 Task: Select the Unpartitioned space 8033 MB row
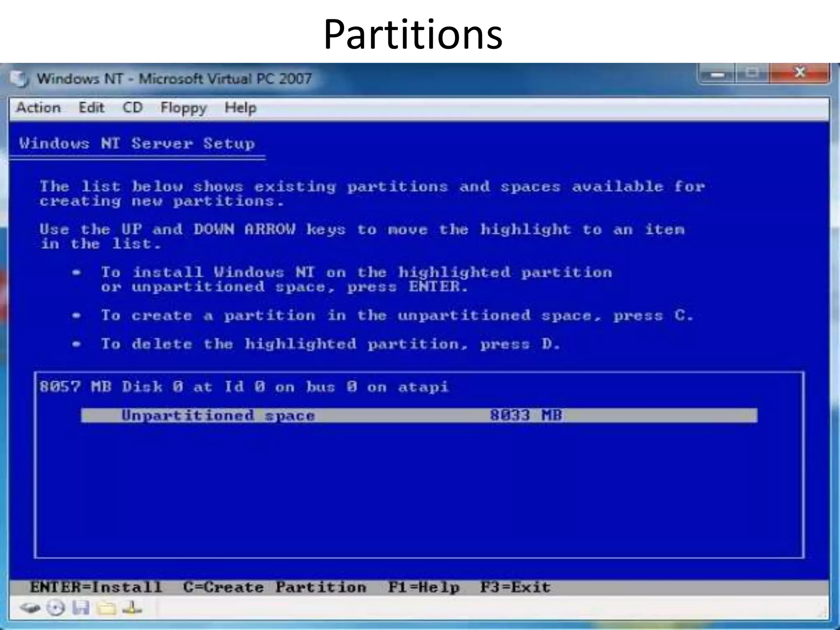tap(419, 415)
